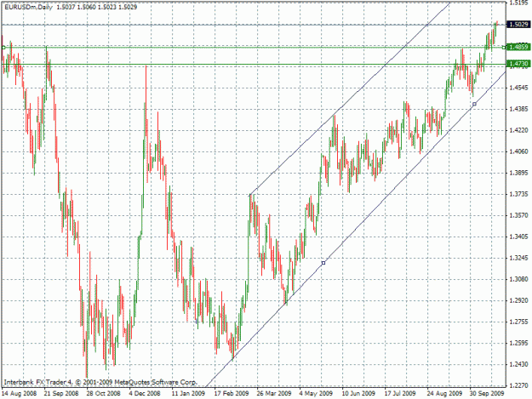Click the left handle of the 1.4859 horizontal line
532x399 pixels.
click(x=3, y=48)
